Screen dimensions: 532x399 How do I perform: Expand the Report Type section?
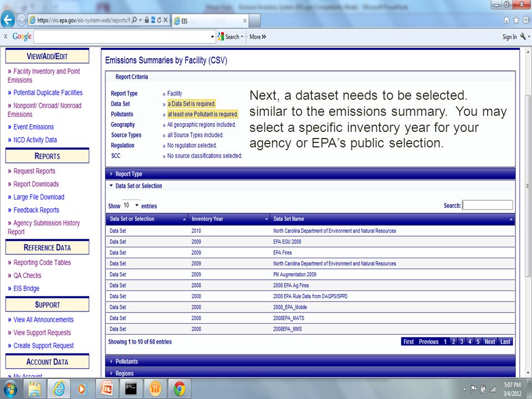(x=310, y=173)
